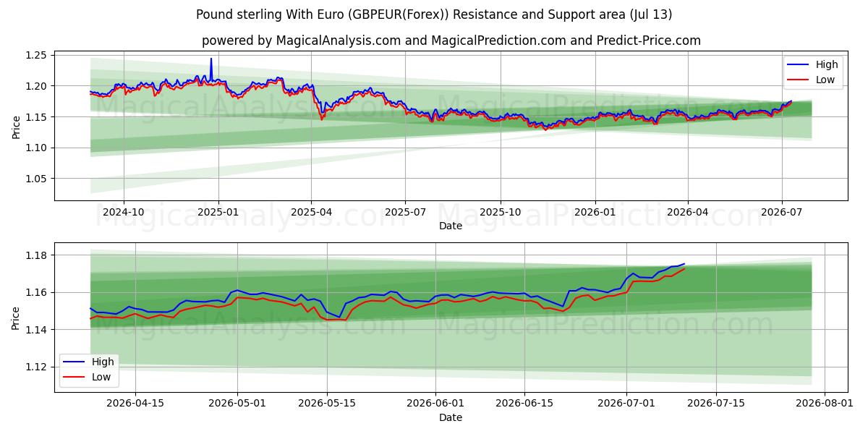Click the '2025-07' x-axis label
Screen dimensions: 868x434
pos(404,212)
